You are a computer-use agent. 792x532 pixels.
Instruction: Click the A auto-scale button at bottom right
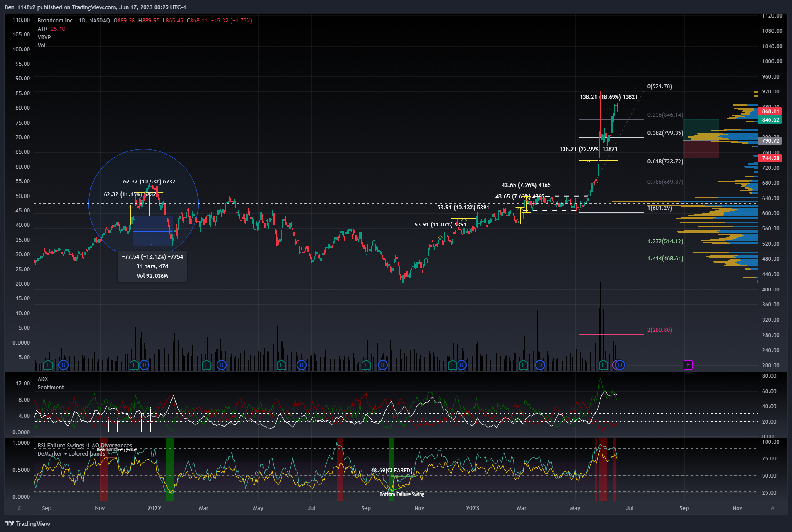(773, 508)
